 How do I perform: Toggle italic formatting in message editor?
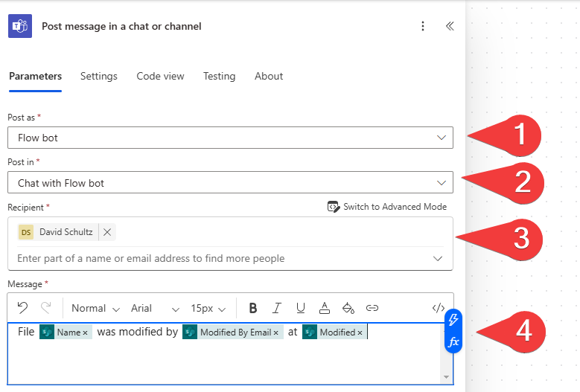[x=277, y=308]
